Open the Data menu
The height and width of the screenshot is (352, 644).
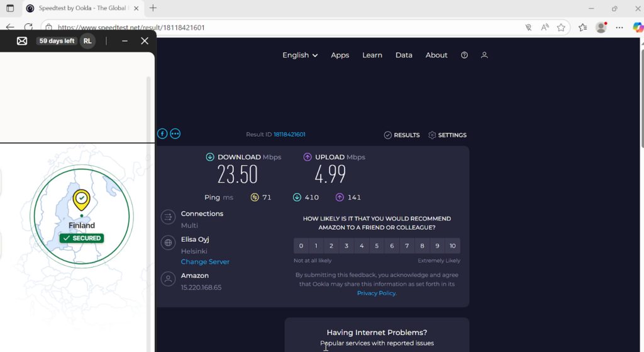point(404,55)
